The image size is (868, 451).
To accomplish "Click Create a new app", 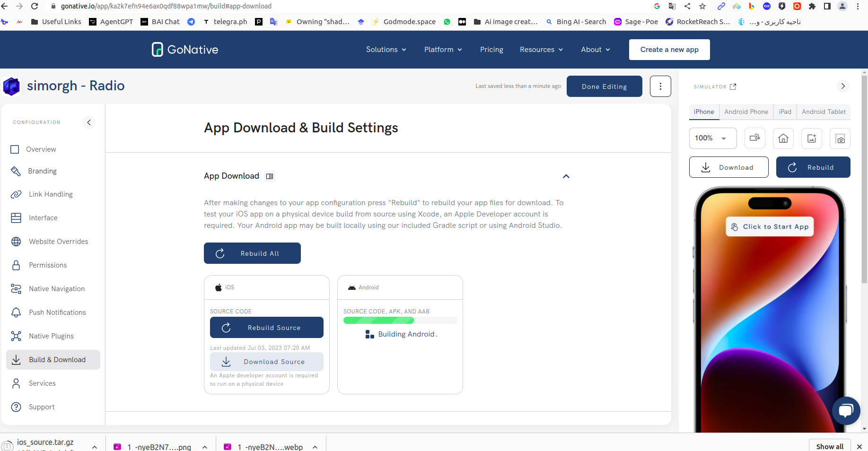I will [669, 50].
